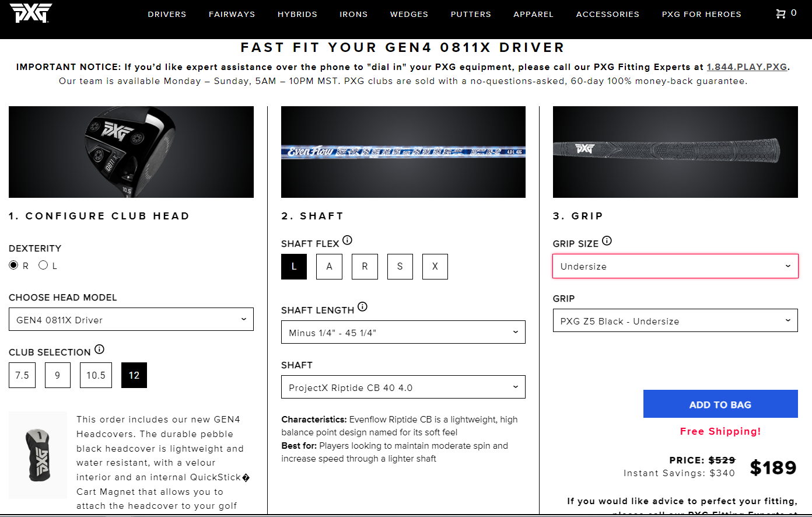Click the Fast Fit page heading
The image size is (812, 517).
pyautogui.click(x=403, y=47)
